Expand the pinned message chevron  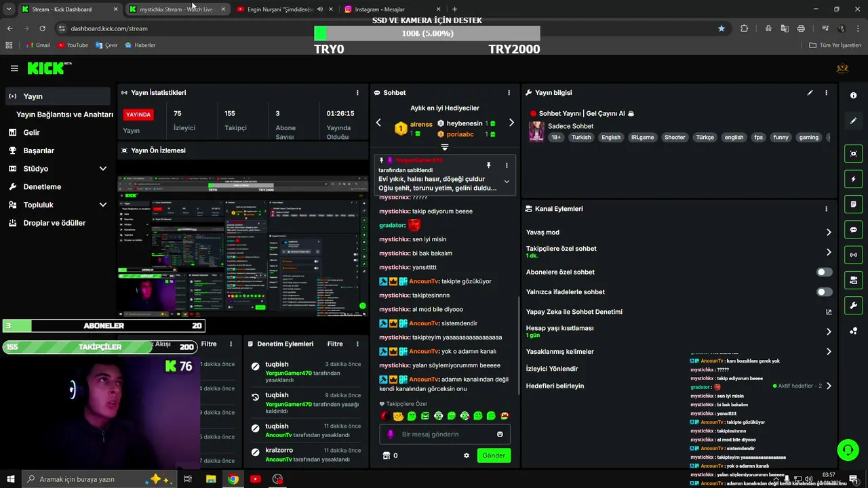[507, 182]
